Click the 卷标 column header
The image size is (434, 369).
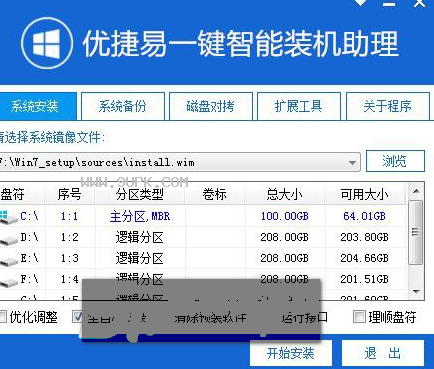click(x=215, y=194)
